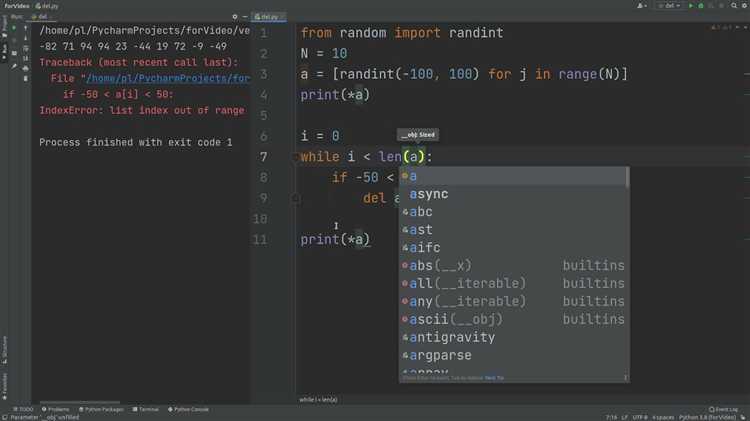Open the Structure tool window side tab

click(x=4, y=350)
